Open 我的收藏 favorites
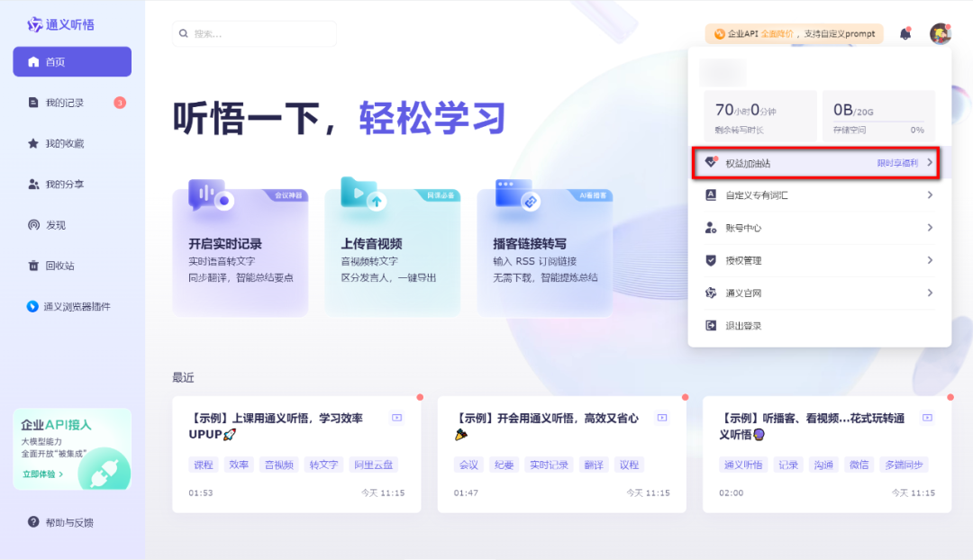 [x=72, y=143]
